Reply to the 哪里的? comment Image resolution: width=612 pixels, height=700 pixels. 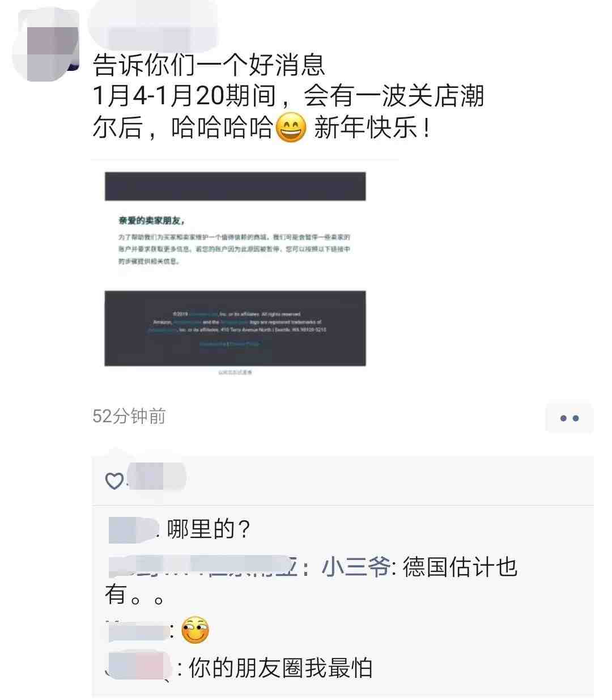point(209,529)
